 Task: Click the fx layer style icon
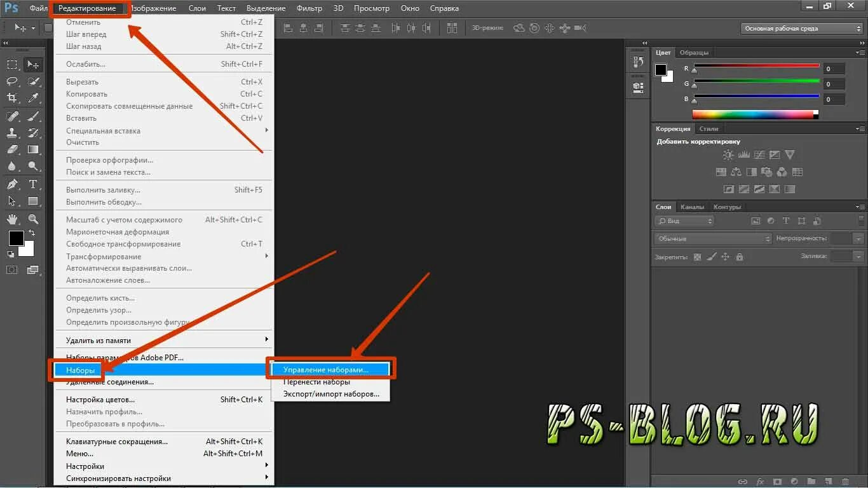760,482
